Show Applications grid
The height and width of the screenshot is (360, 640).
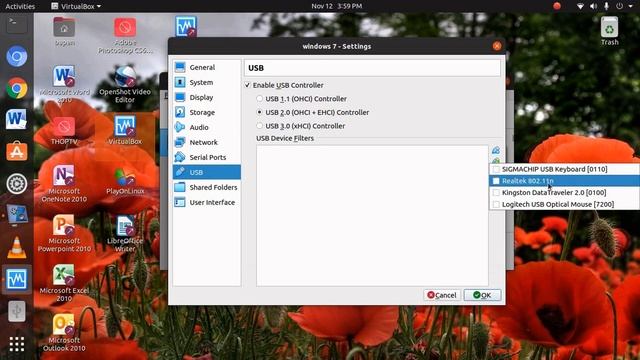coord(17,344)
